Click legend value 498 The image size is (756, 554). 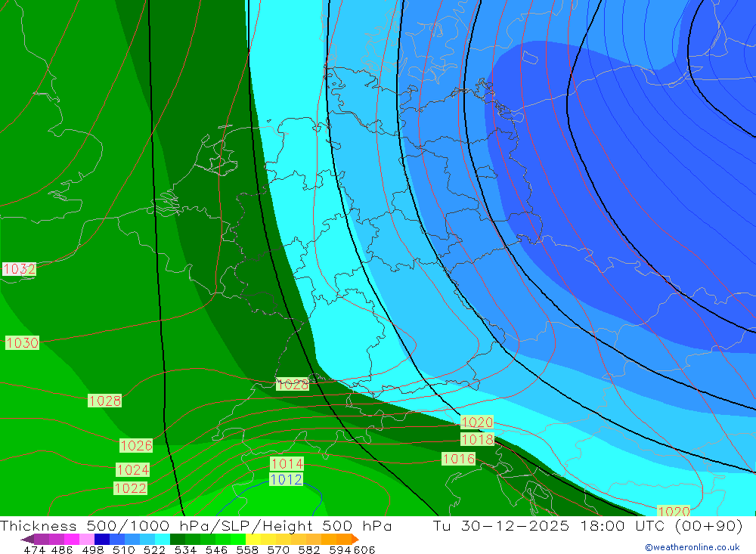pyautogui.click(x=92, y=549)
